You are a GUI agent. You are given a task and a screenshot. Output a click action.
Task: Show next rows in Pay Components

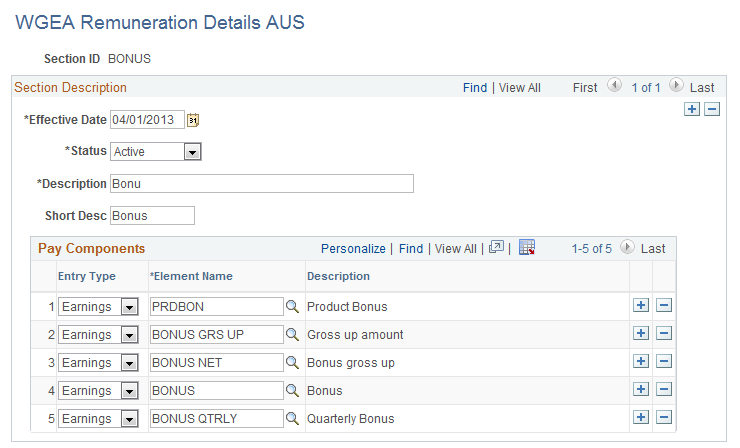pyautogui.click(x=627, y=247)
